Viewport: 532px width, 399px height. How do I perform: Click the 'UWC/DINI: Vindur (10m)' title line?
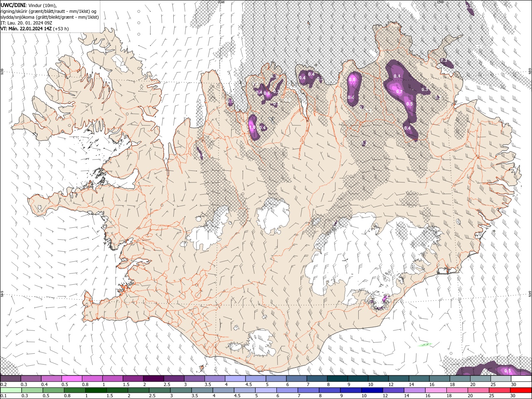coord(29,5)
